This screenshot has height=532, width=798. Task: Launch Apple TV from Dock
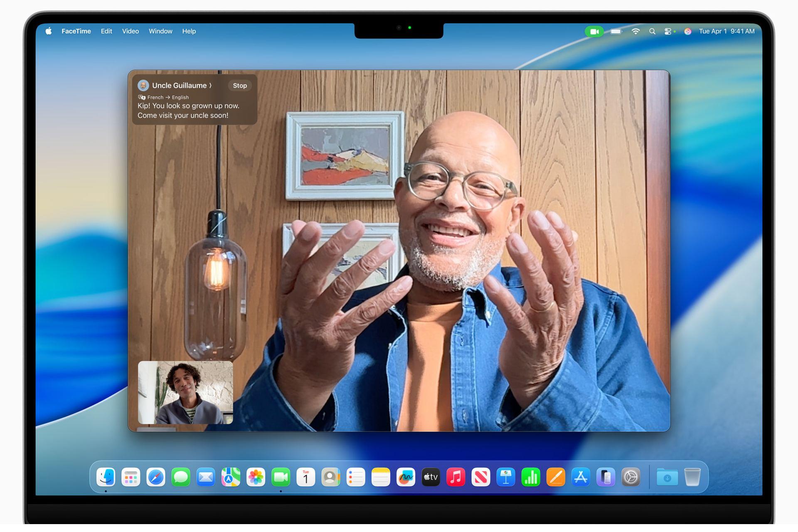pyautogui.click(x=431, y=477)
